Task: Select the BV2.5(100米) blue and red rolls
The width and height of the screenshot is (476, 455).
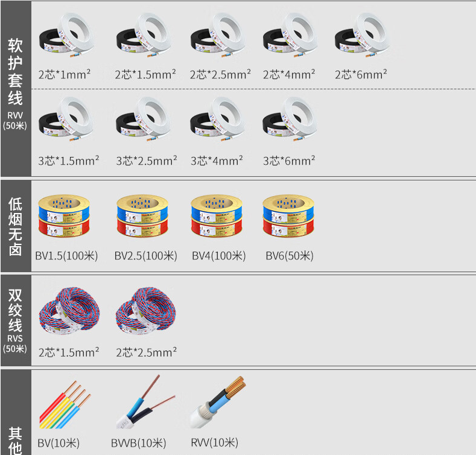Action: tap(142, 216)
